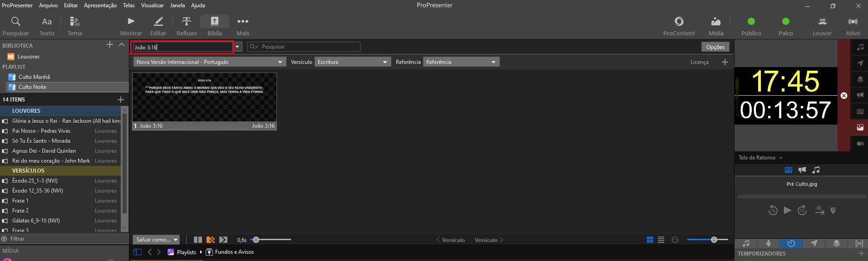The width and height of the screenshot is (868, 261).
Task: Open the Referência dropdown
Action: point(461,62)
